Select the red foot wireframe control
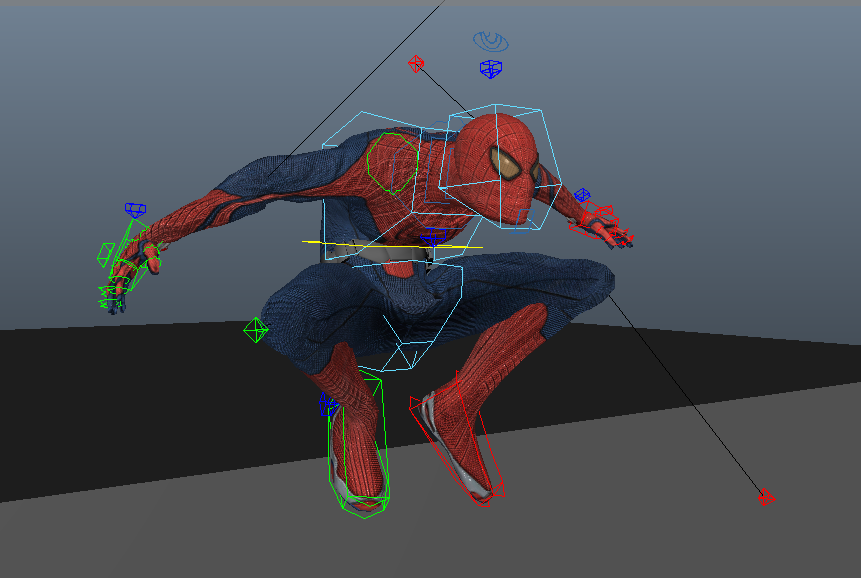Image resolution: width=861 pixels, height=578 pixels. point(457,439)
